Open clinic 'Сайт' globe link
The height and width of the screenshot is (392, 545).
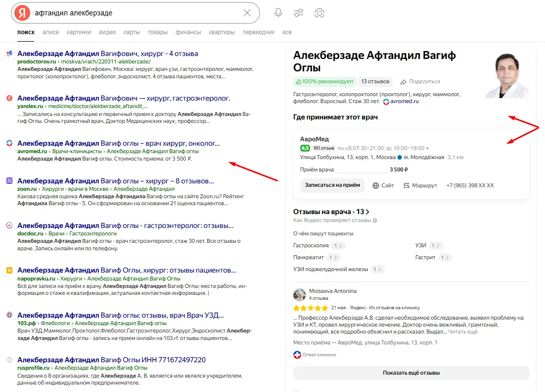click(383, 185)
